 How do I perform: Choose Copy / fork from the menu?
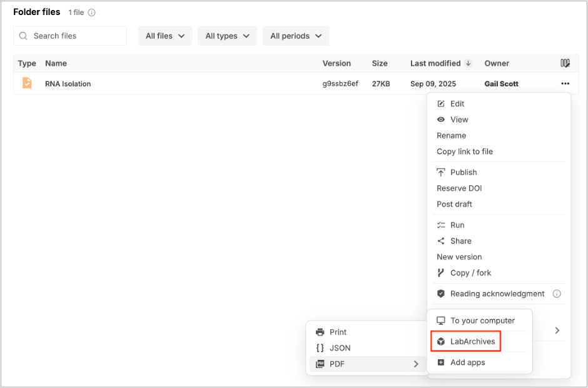coord(470,273)
